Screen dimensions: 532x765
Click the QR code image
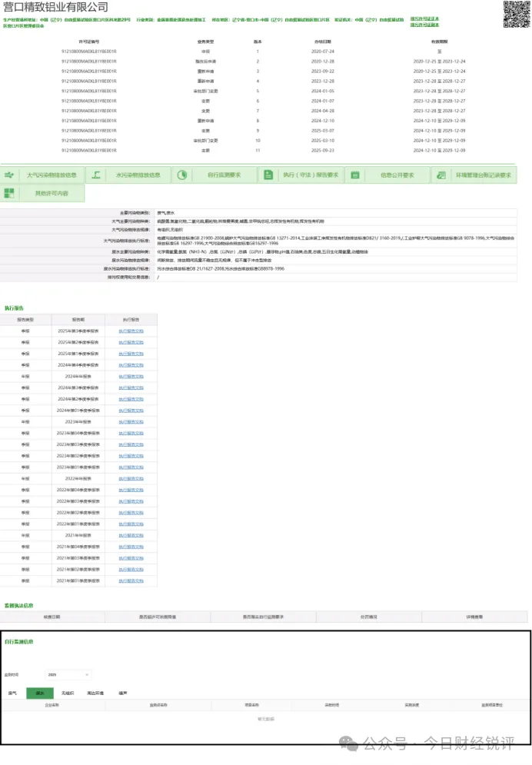coord(517,14)
